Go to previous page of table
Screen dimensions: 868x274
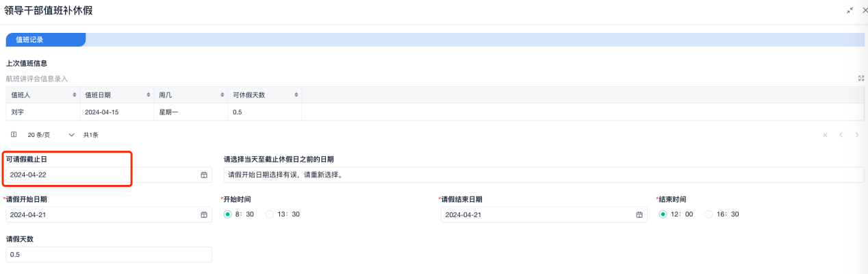(x=841, y=135)
